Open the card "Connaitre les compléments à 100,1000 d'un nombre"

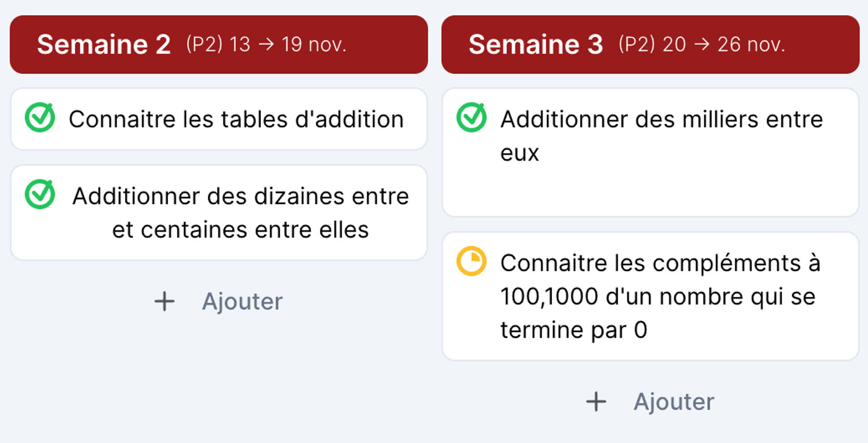click(650, 295)
